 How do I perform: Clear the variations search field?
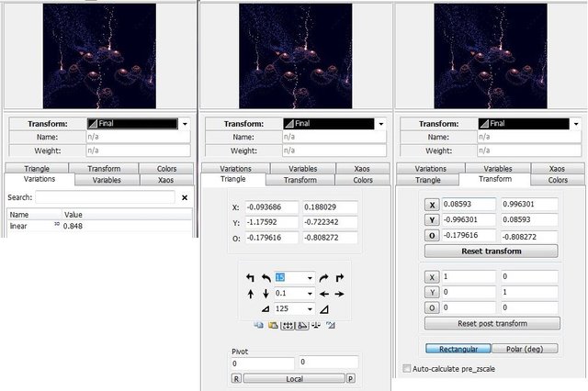coord(185,197)
